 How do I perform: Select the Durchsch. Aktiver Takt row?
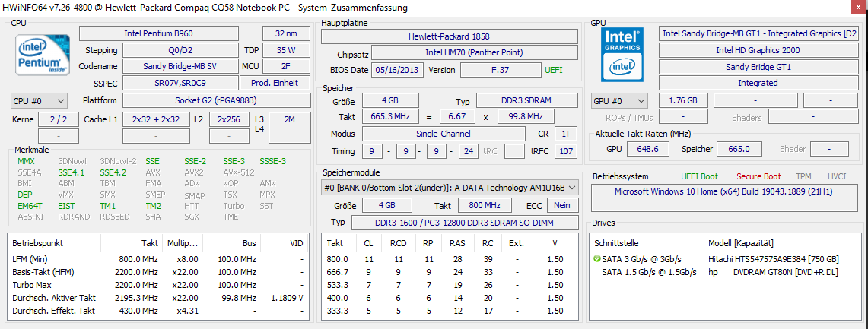(157, 298)
